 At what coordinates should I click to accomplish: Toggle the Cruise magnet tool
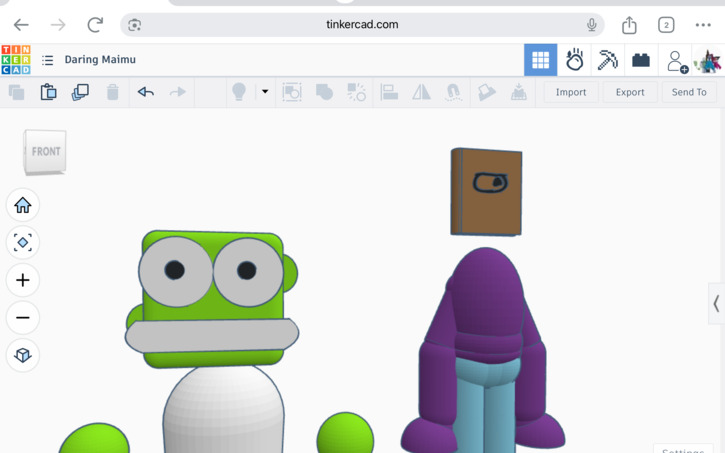click(x=454, y=92)
